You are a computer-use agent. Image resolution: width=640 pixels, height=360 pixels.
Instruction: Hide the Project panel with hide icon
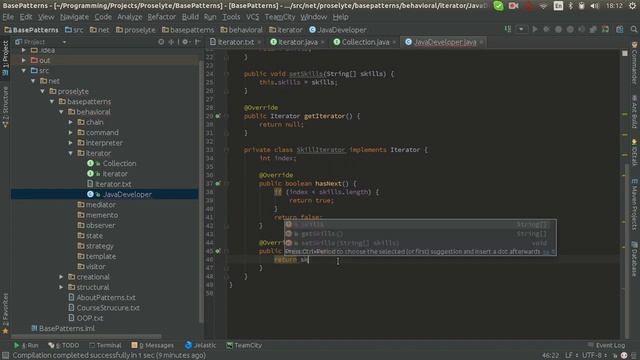pyautogui.click(x=198, y=42)
